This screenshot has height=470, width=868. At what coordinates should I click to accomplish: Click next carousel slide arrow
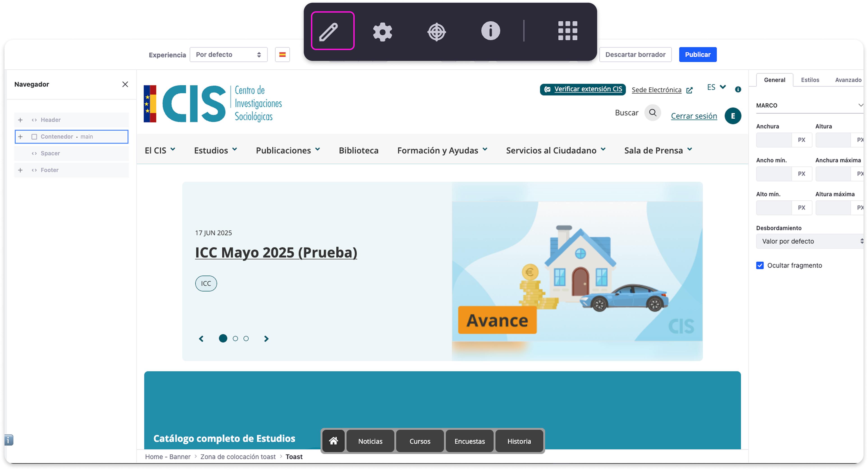pyautogui.click(x=266, y=339)
